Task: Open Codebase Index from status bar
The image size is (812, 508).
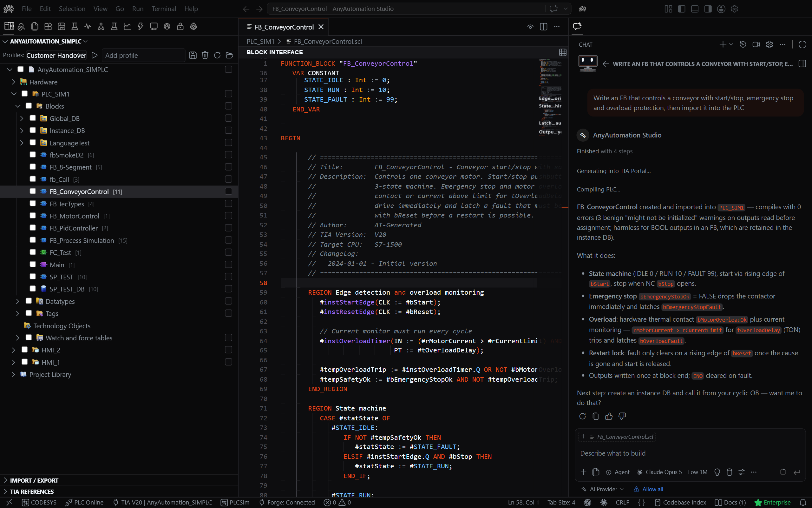Action: pos(680,502)
